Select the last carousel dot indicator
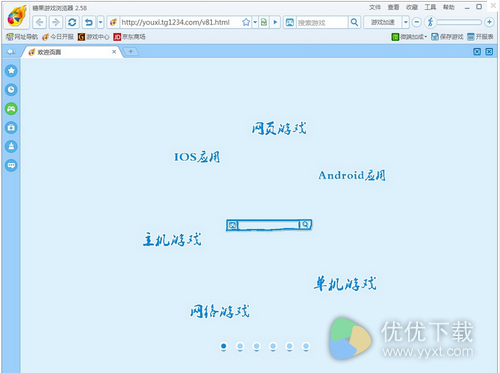This screenshot has height=373, width=500. (x=306, y=346)
